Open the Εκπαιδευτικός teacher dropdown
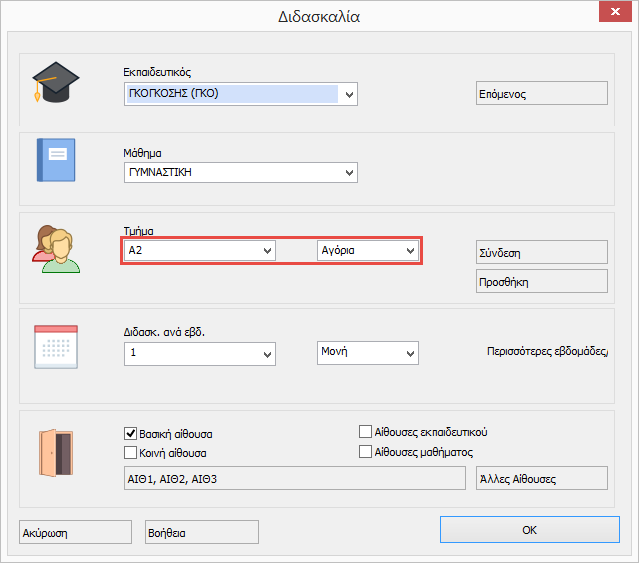 (349, 95)
